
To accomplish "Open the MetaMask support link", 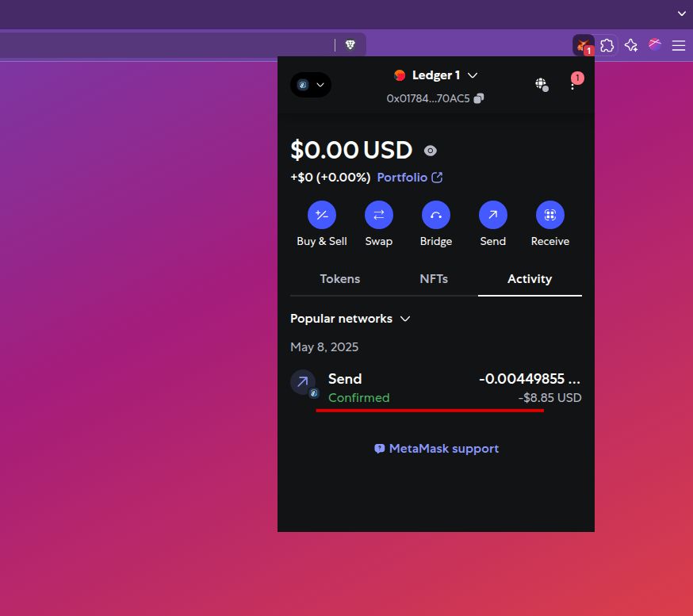I will [x=436, y=449].
